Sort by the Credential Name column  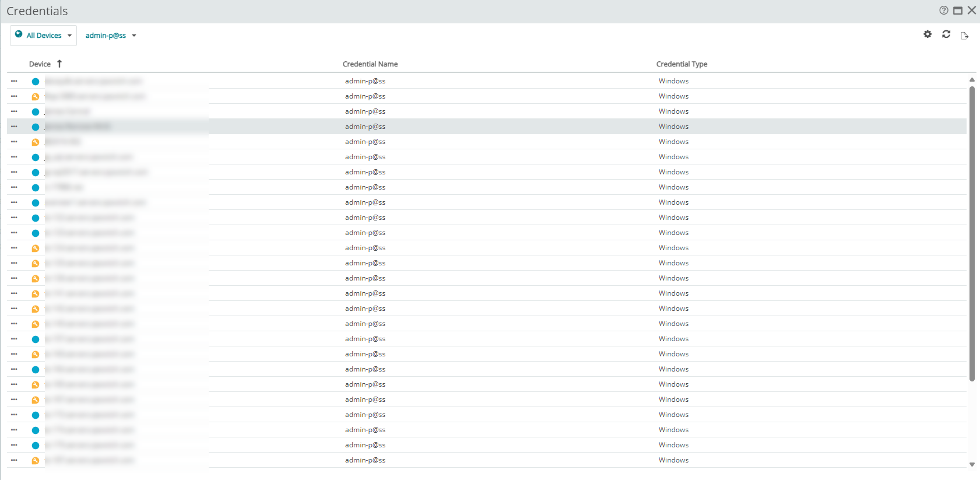370,64
